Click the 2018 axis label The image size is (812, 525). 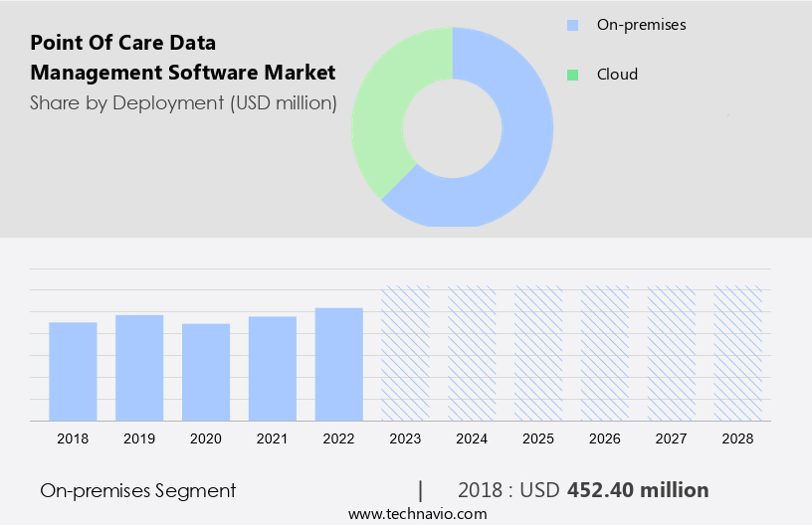[x=73, y=438]
